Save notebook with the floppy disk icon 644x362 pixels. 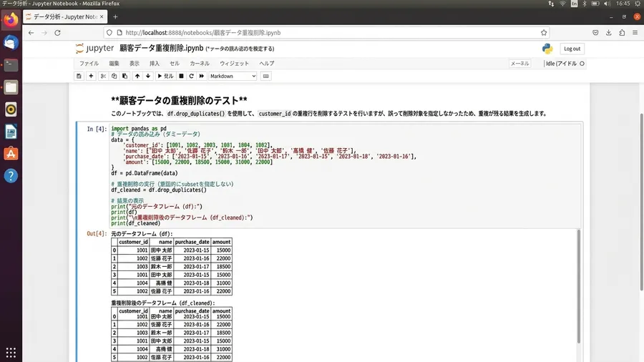click(x=79, y=76)
